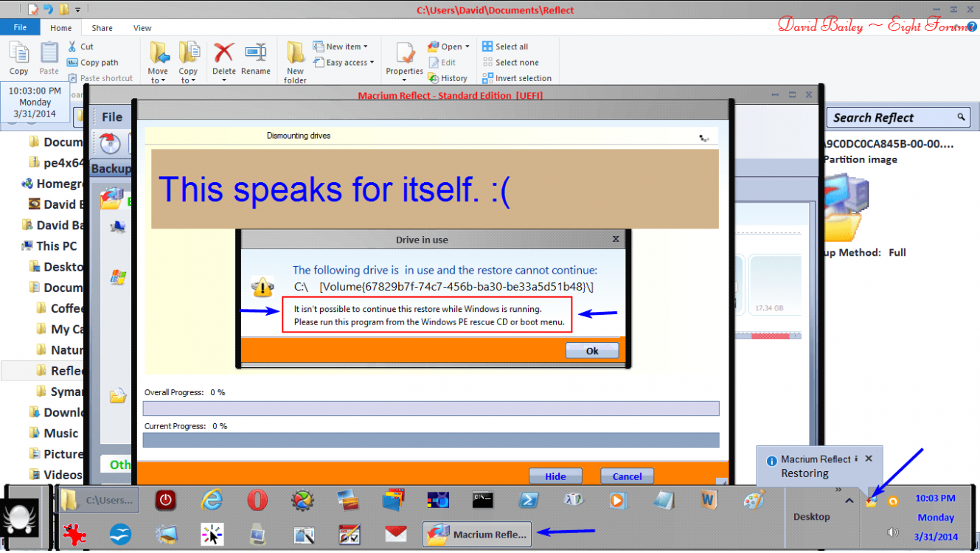Viewport: 980px width, 553px height.
Task: Select Homegroup in the navigation pane
Action: 52,184
